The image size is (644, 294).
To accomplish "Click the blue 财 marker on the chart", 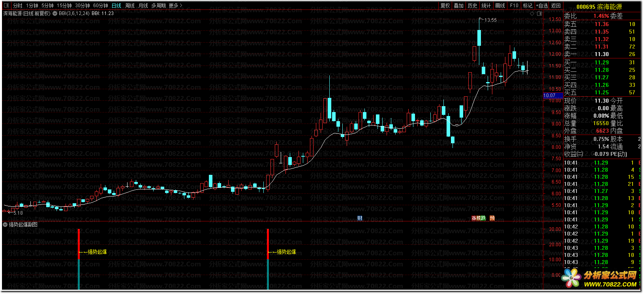I will click(360, 218).
